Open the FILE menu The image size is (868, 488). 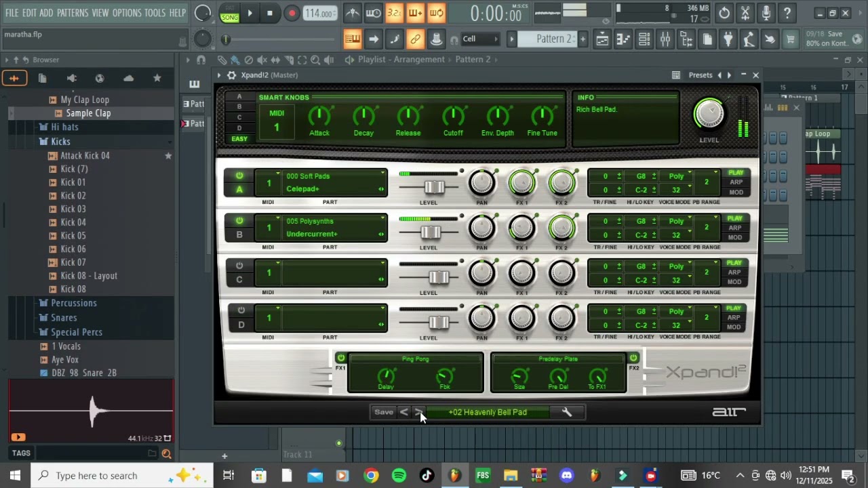(12, 13)
